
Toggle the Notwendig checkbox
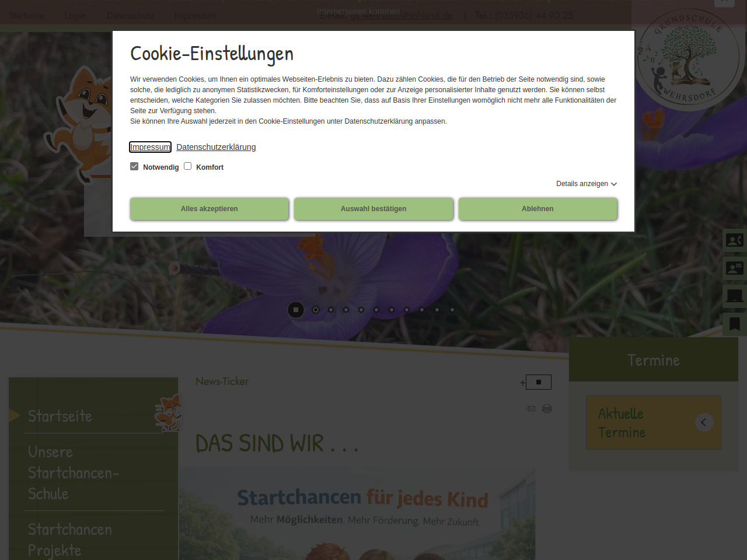(134, 166)
